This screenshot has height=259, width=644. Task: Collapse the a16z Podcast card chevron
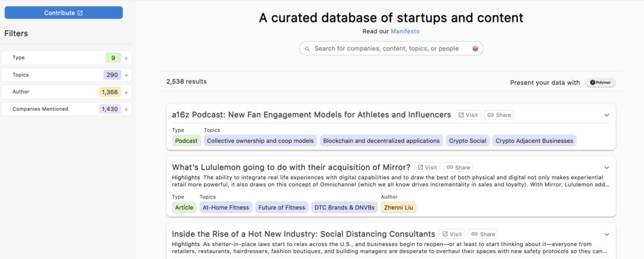pyautogui.click(x=606, y=115)
